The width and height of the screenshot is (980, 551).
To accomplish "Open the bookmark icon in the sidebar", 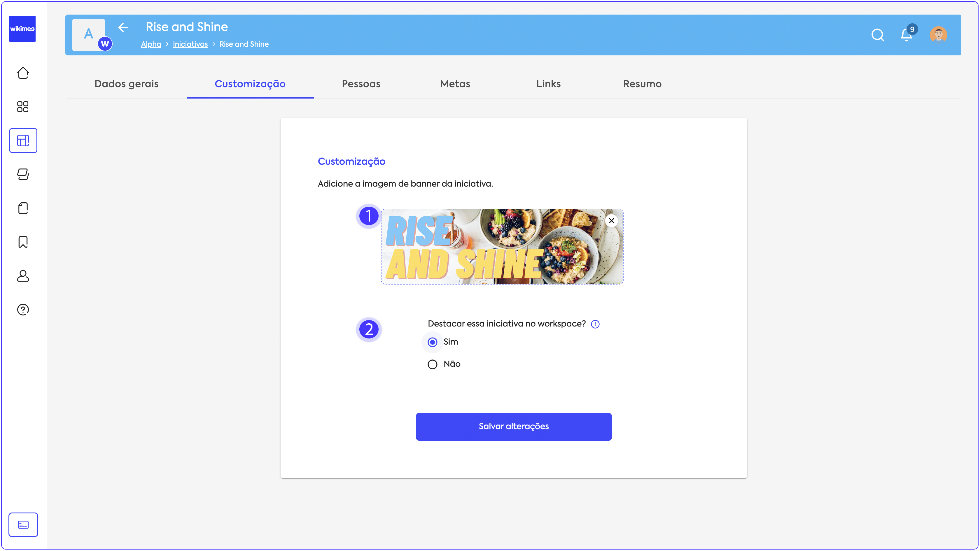I will click(x=23, y=242).
